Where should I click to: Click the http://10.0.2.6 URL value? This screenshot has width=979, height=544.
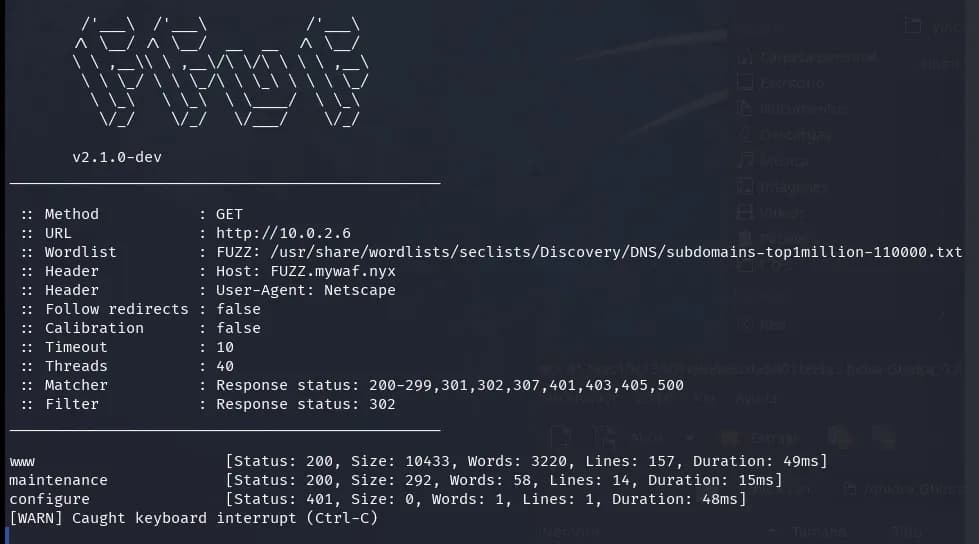tap(283, 233)
